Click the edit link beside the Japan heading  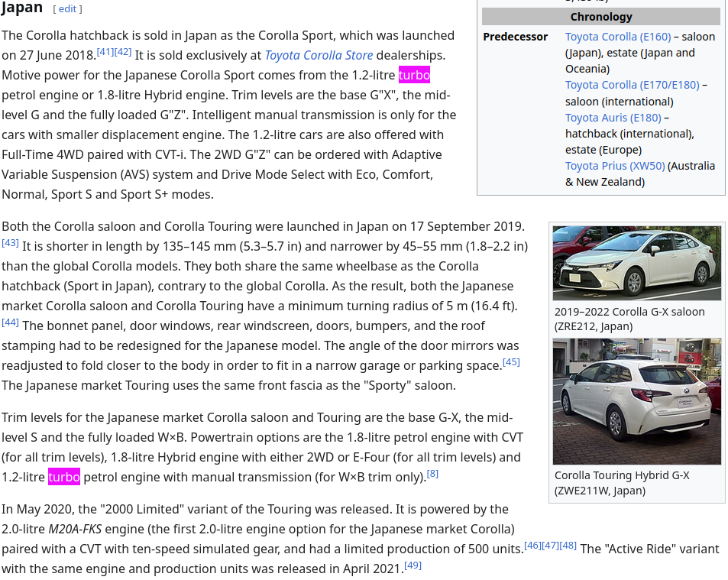[x=67, y=9]
